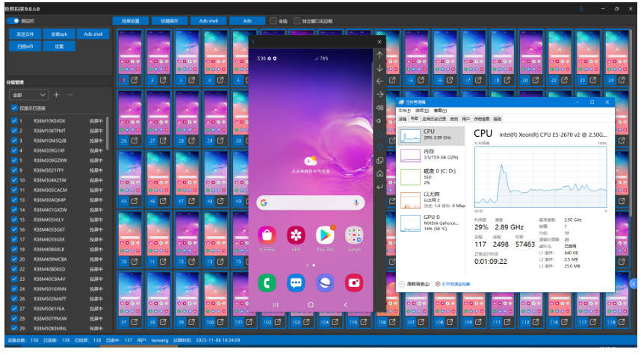Click the return-arrow icon in phone sidebar

click(380, 187)
